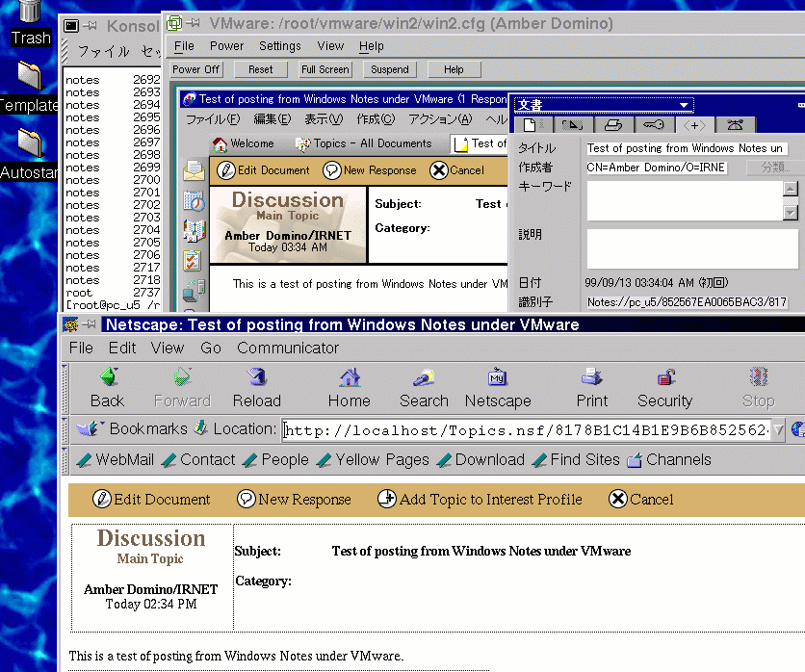Open the Channels personal toolbar link
The image size is (805, 672).
pyautogui.click(x=669, y=460)
